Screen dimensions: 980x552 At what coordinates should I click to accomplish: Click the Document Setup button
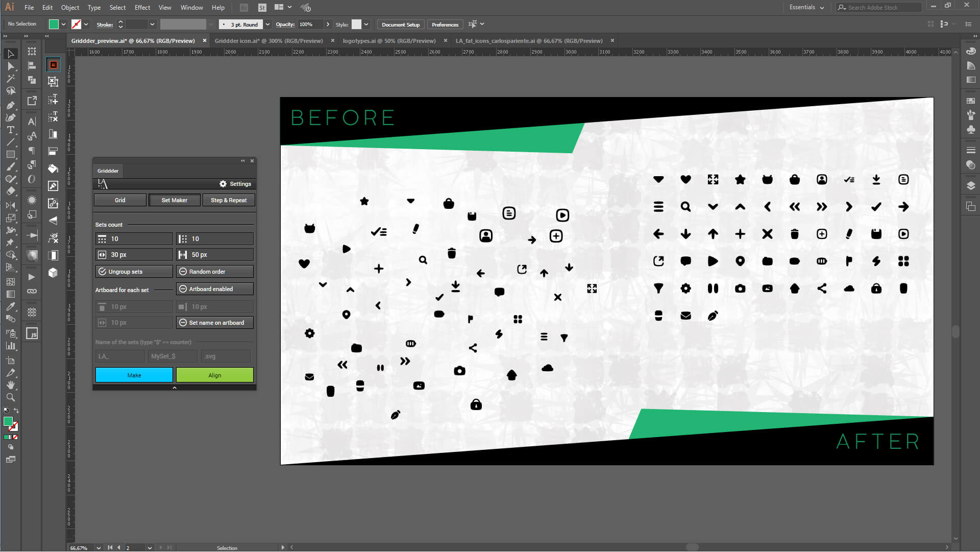coord(400,24)
